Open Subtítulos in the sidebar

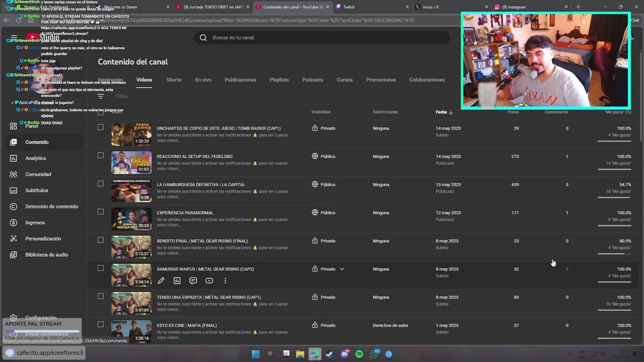point(36,191)
